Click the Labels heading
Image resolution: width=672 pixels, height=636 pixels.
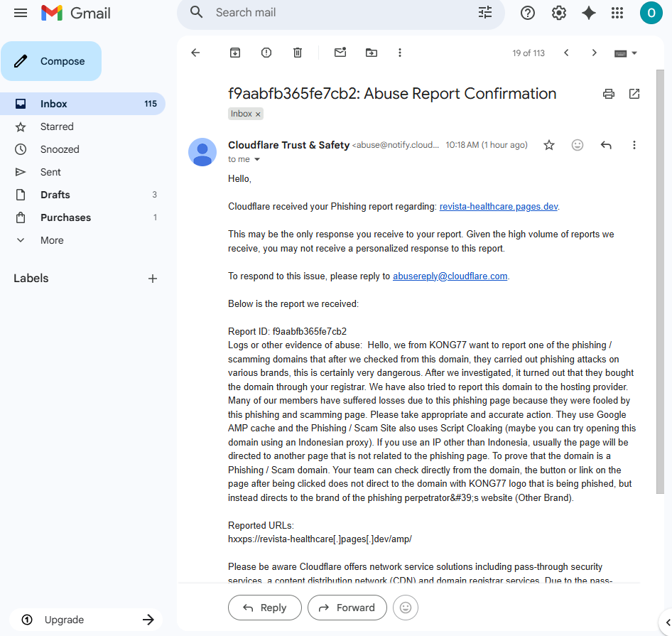[31, 279]
